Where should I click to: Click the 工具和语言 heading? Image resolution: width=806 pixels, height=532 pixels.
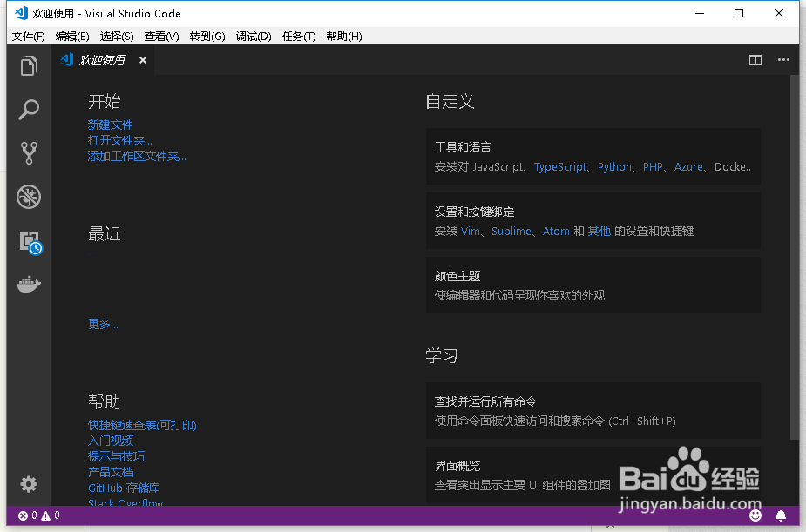pyautogui.click(x=463, y=147)
